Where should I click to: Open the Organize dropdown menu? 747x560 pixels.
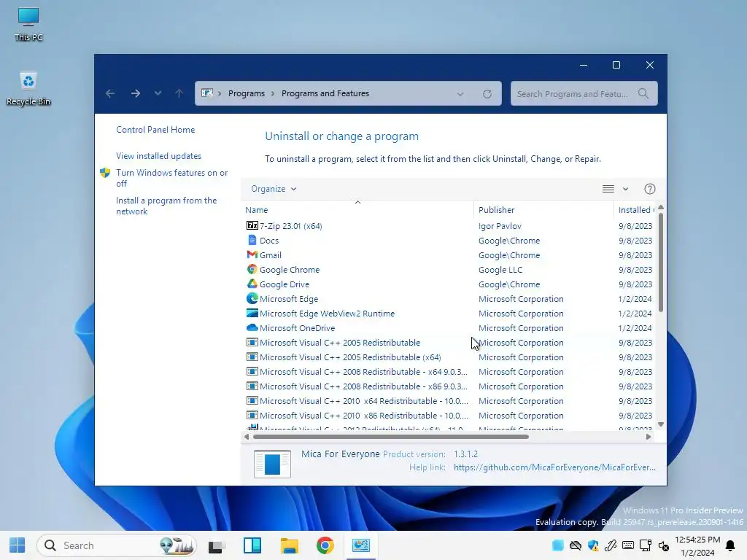click(x=274, y=189)
